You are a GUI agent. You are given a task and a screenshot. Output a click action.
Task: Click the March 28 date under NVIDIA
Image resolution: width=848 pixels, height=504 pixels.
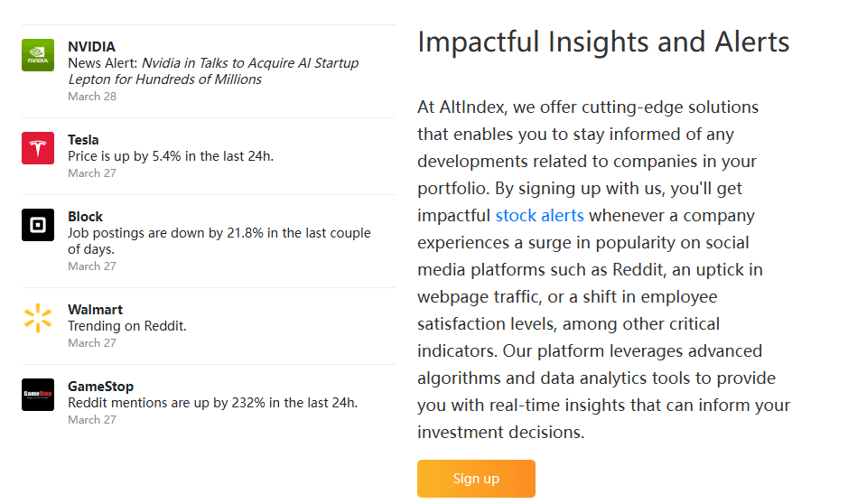[x=92, y=97]
